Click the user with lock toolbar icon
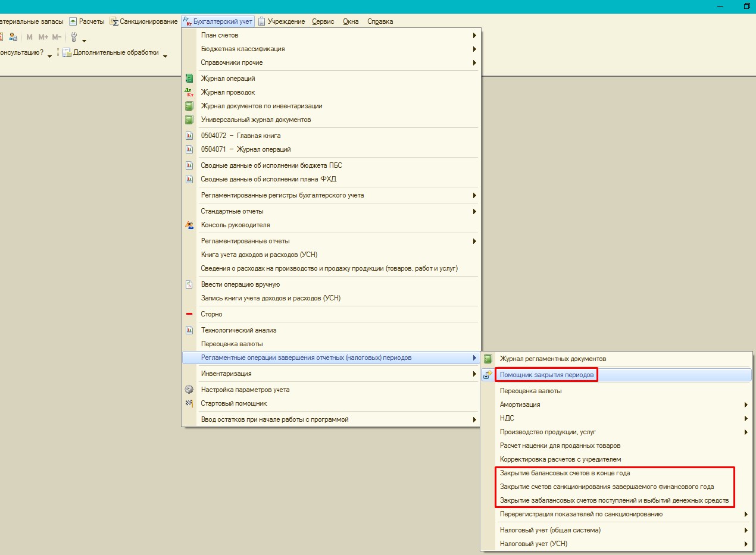The width and height of the screenshot is (756, 555). pyautogui.click(x=13, y=37)
